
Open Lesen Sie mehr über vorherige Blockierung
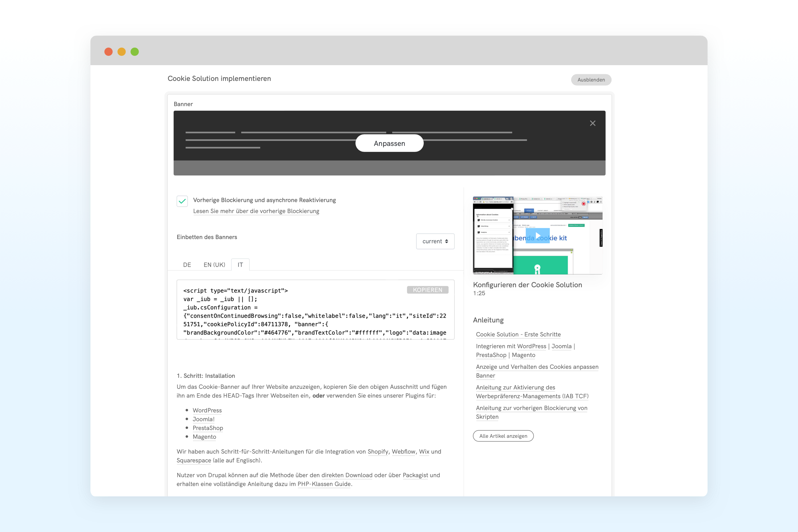[256, 211]
